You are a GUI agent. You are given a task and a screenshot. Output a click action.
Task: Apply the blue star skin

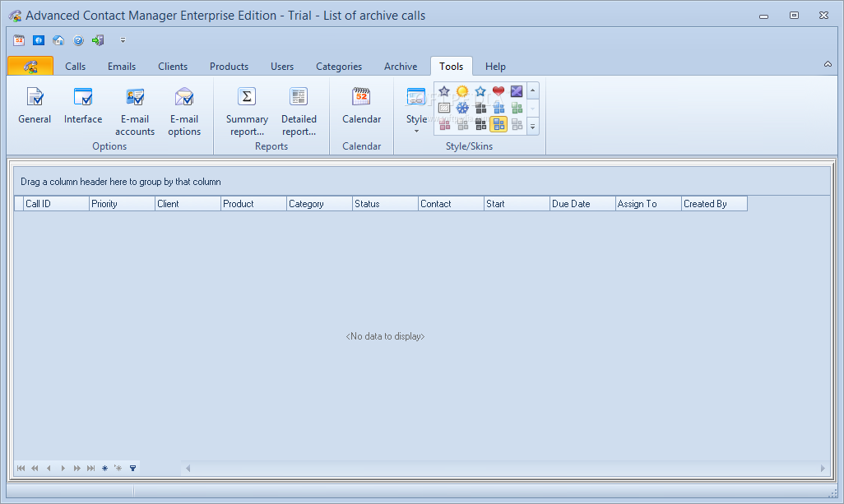point(480,91)
